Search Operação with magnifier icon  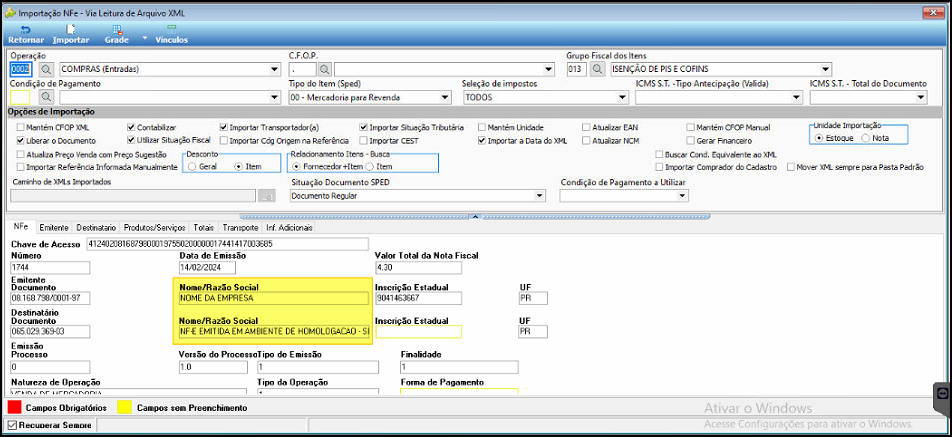[46, 69]
